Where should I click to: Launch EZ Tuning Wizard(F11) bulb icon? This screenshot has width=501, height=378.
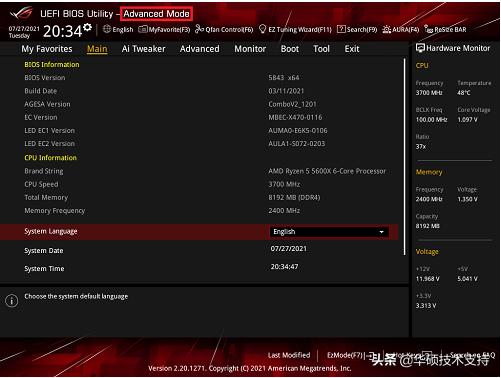click(262, 29)
